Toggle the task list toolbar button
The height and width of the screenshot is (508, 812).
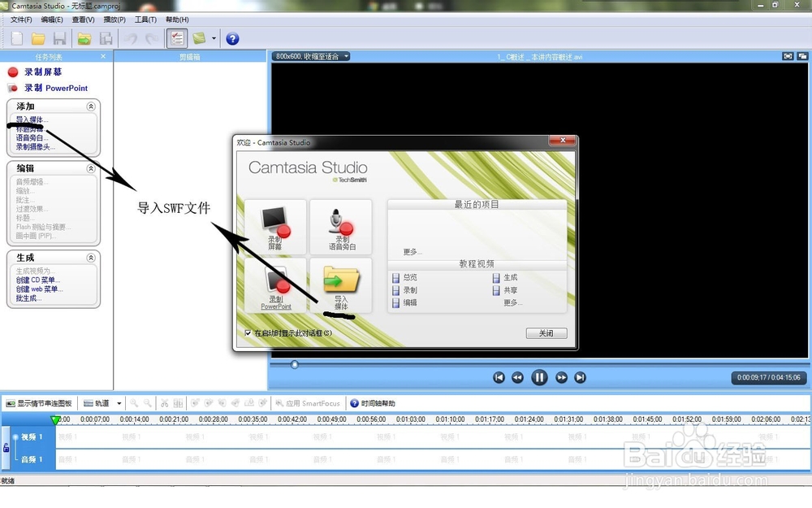[176, 38]
